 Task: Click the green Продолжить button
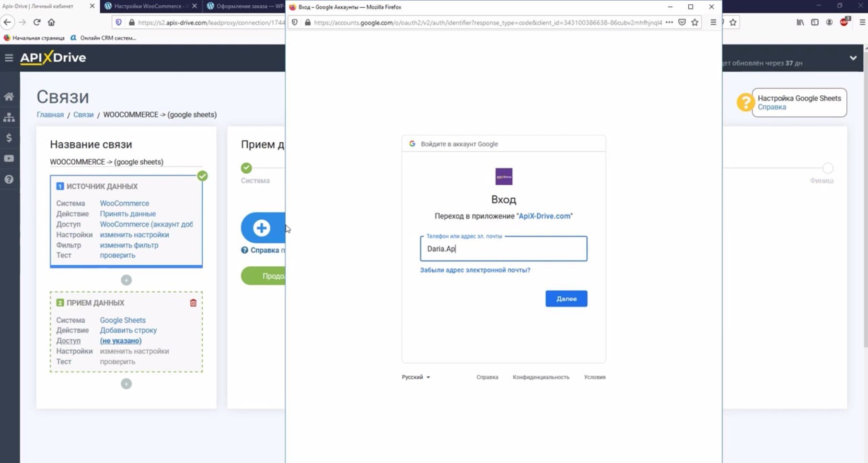[264, 276]
